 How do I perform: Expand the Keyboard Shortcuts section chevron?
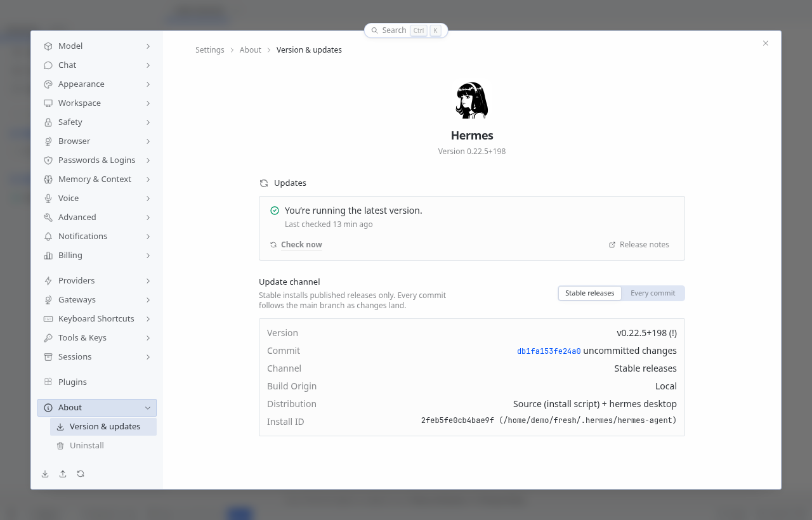[148, 319]
